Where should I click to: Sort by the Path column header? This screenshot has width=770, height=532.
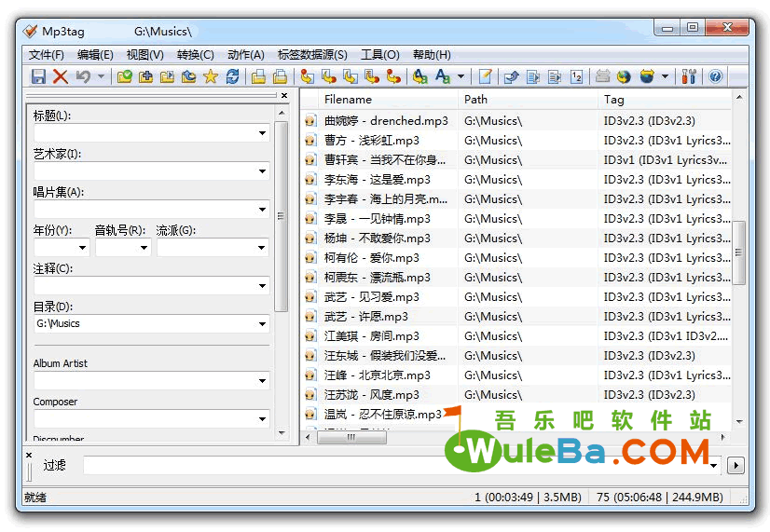[528, 100]
